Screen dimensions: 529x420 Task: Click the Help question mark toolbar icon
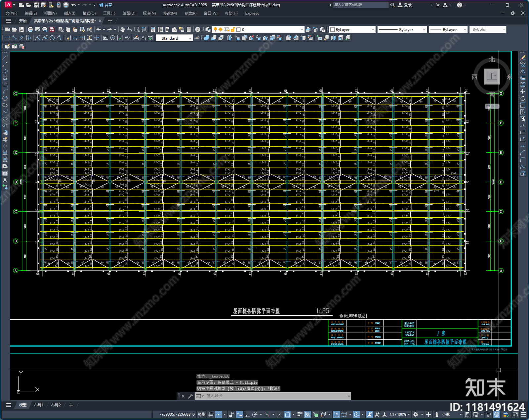click(197, 29)
